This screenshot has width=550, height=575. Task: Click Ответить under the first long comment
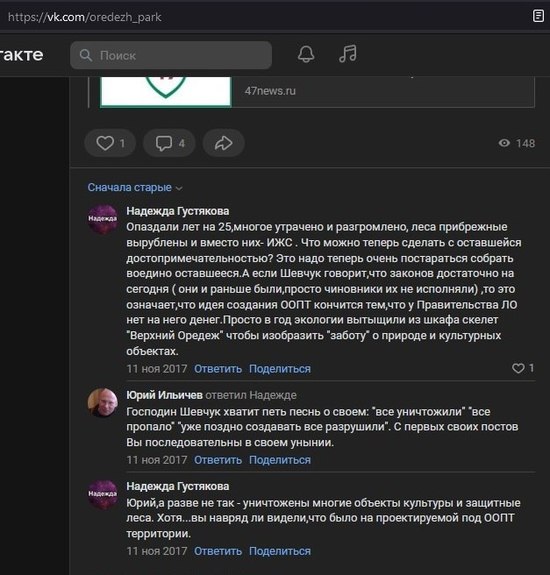tap(218, 369)
